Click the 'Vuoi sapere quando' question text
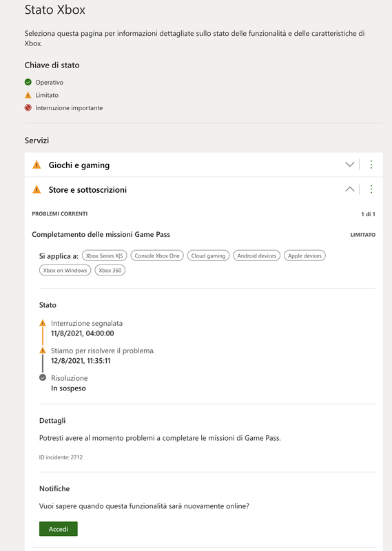Viewport: 392px width, 551px height. pos(144,506)
